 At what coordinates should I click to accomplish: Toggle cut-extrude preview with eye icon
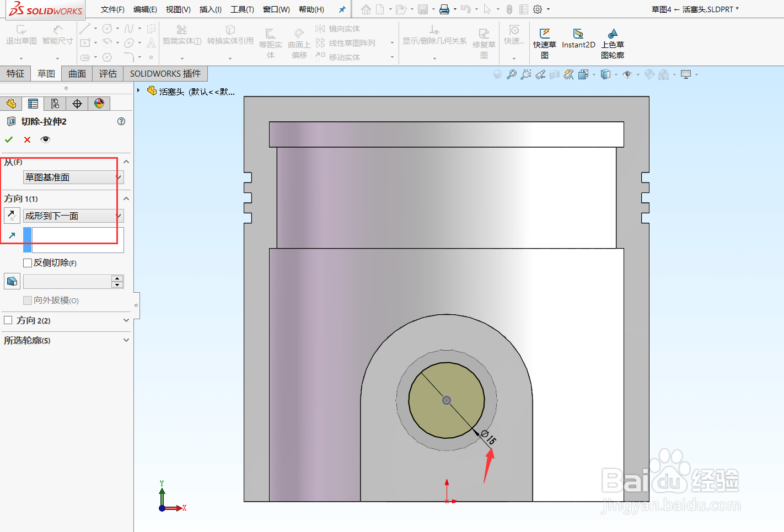click(45, 139)
